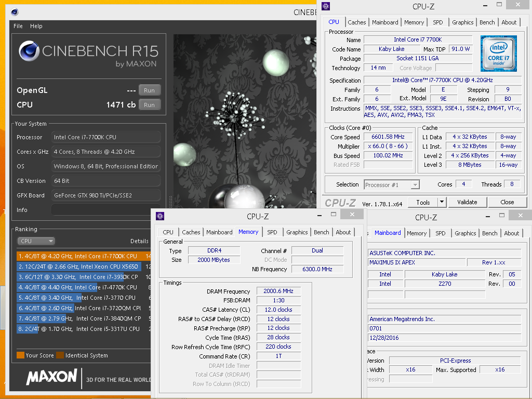
Task: Click the Close button in top CPU-Z window
Action: click(x=507, y=202)
